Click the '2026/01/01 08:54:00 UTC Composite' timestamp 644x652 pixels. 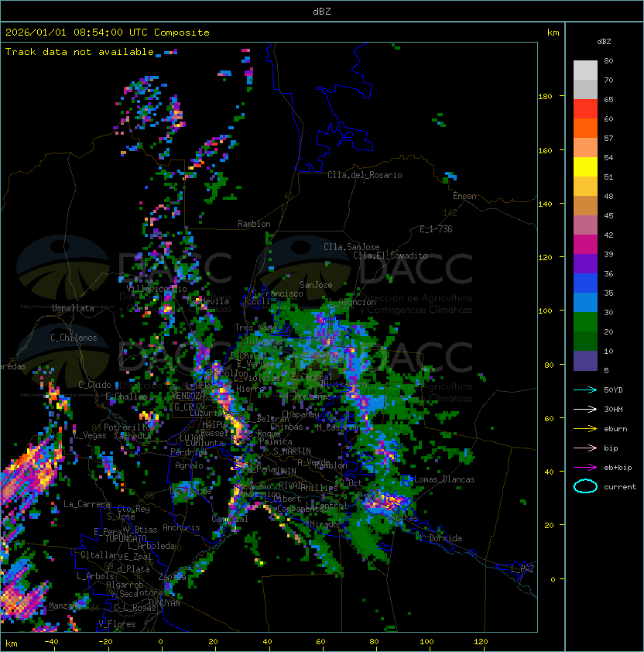tap(108, 33)
